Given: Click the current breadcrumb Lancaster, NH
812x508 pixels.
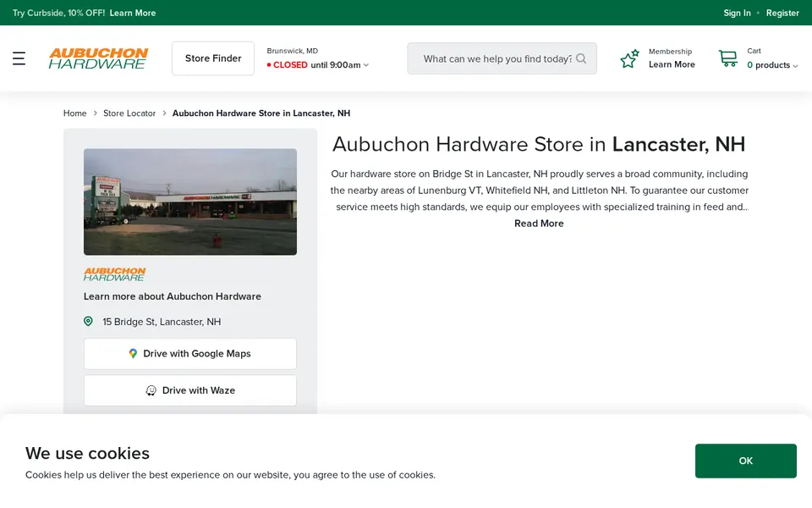Looking at the screenshot, I should pyautogui.click(x=261, y=113).
